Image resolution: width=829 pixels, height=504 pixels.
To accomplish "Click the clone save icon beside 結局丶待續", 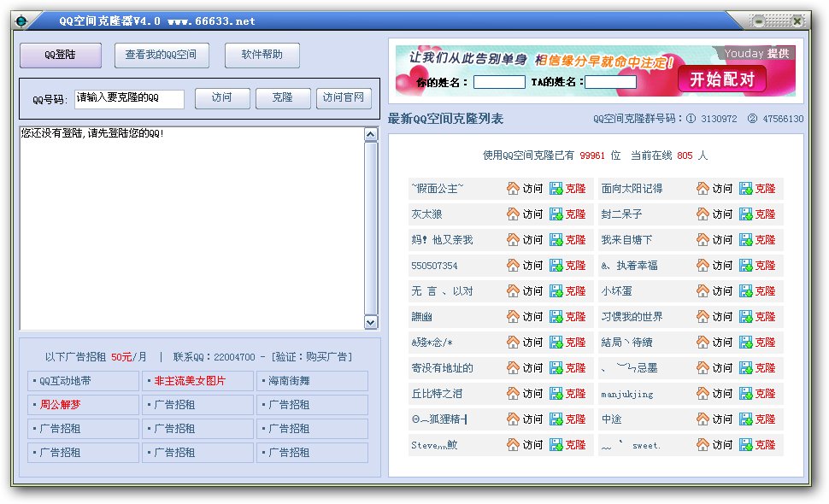I will (745, 342).
